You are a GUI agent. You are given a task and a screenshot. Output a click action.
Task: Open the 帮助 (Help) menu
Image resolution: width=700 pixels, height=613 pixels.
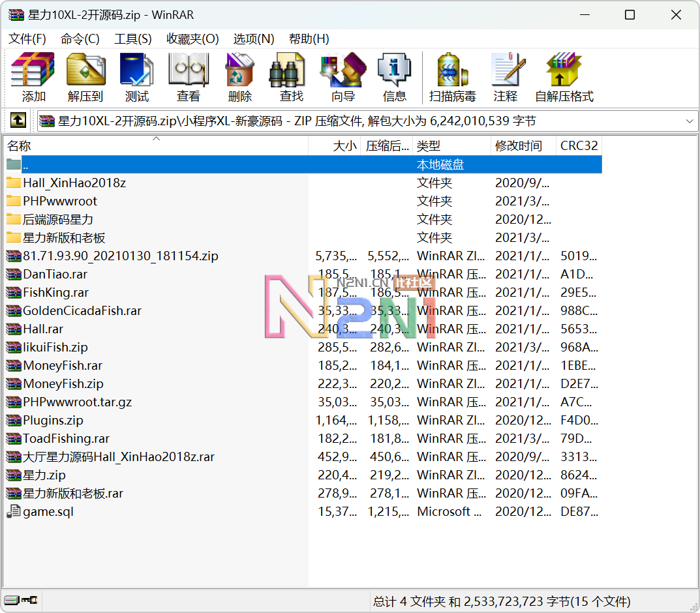tap(308, 38)
